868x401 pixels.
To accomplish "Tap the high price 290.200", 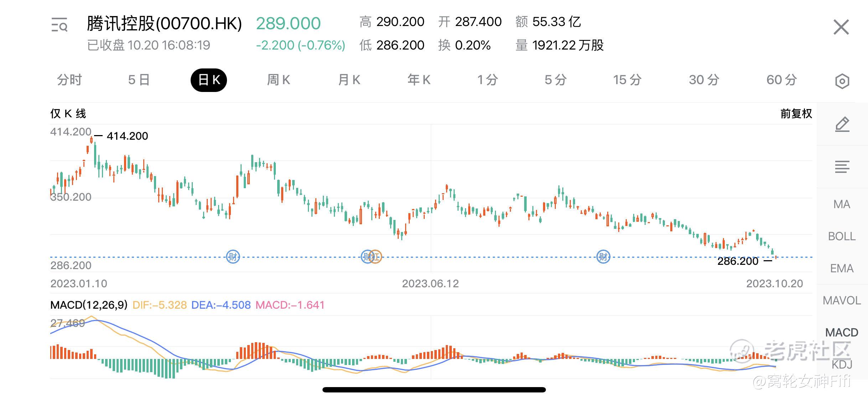I will coord(400,22).
